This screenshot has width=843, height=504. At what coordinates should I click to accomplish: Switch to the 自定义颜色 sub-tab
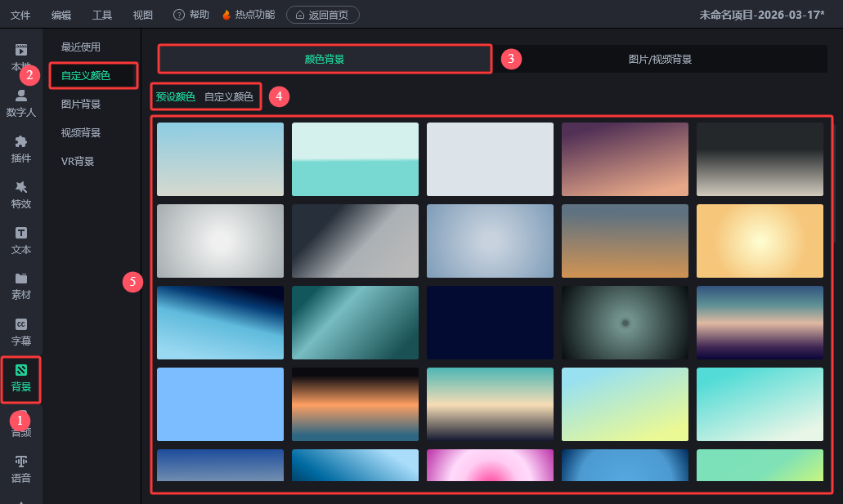coord(229,96)
